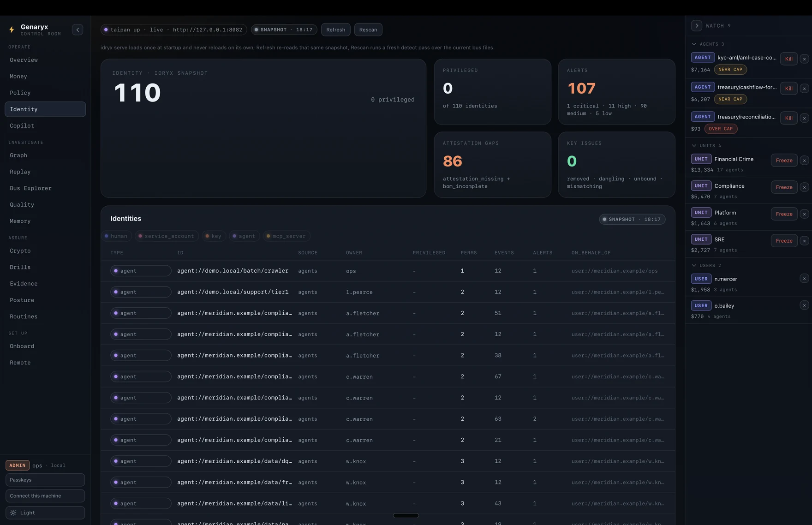Click the top bar Snapshot 18:17 badge

click(284, 30)
